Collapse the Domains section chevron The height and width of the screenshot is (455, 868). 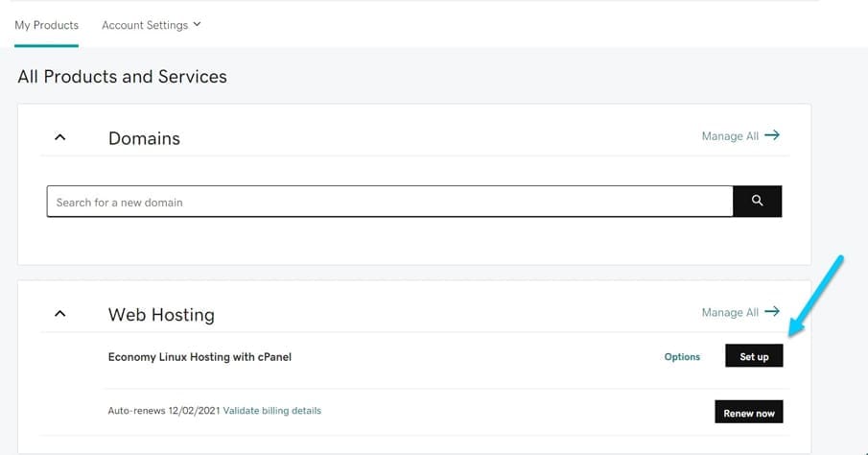pyautogui.click(x=60, y=137)
